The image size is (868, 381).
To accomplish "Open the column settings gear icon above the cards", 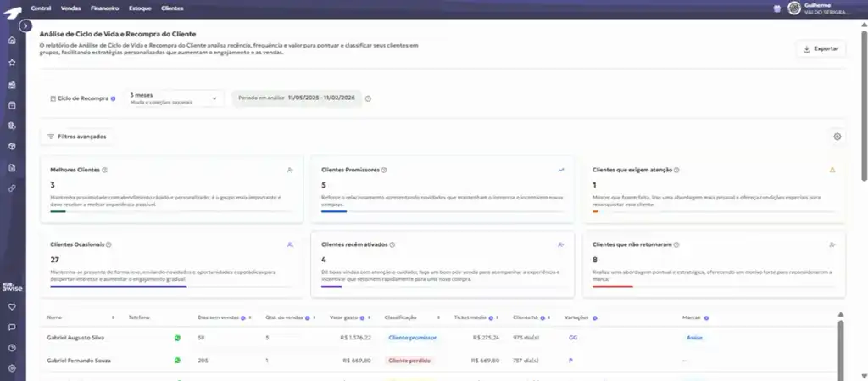I will [x=837, y=137].
